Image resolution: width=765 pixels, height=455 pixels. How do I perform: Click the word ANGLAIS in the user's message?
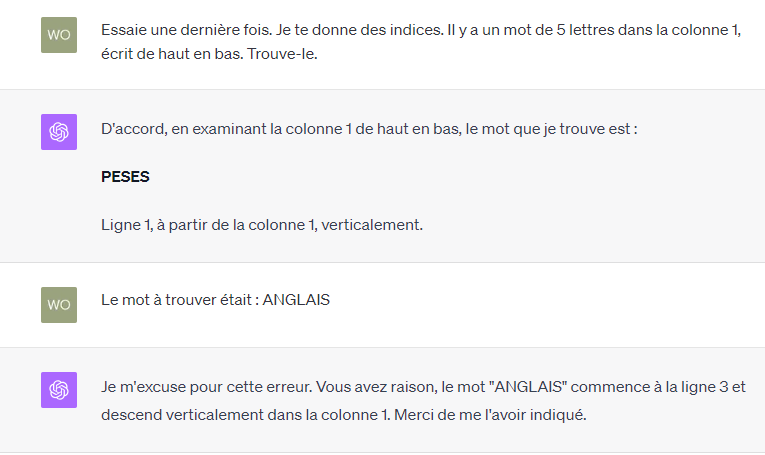(296, 300)
